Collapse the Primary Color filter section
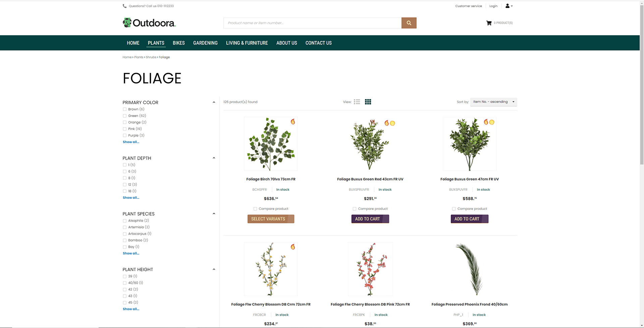This screenshot has width=644, height=328. (214, 102)
